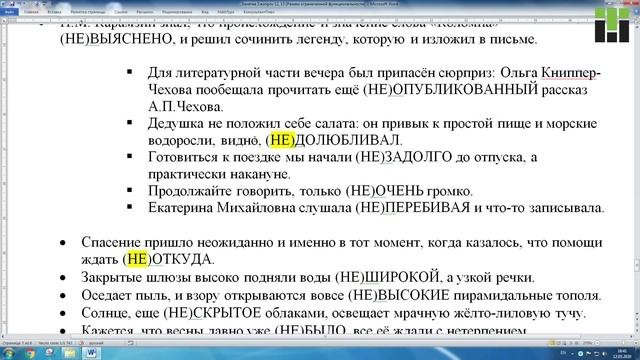
Task: Switch to the Вид ribbon tab
Action: click(x=204, y=12)
